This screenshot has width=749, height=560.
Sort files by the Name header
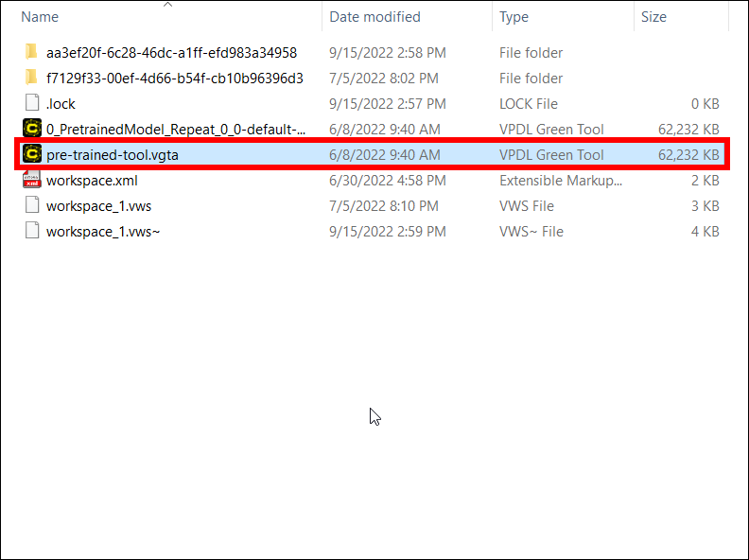point(40,17)
